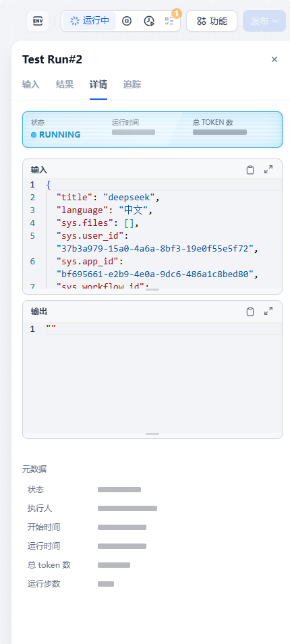Expand the output panel to fullscreen
The height and width of the screenshot is (644, 290).
(x=268, y=312)
